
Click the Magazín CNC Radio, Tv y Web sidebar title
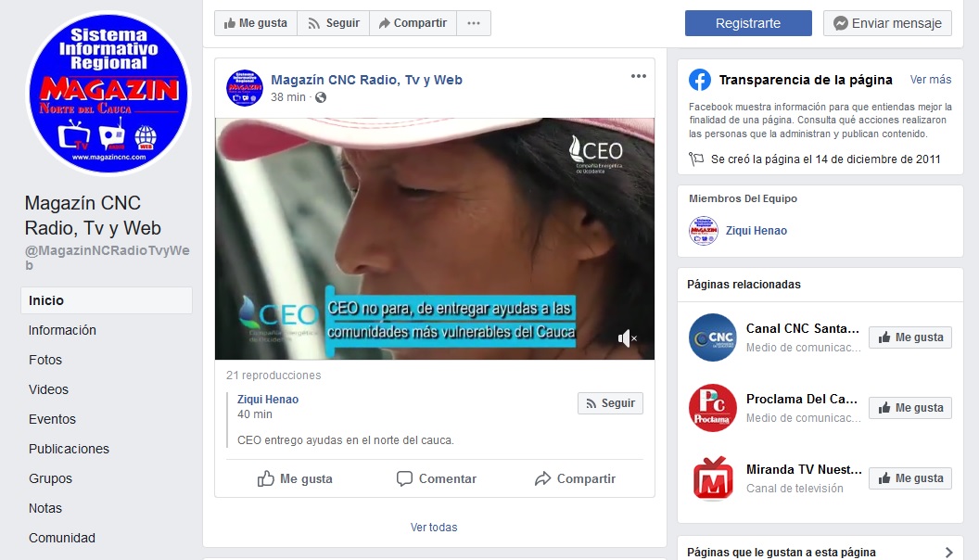click(x=93, y=215)
